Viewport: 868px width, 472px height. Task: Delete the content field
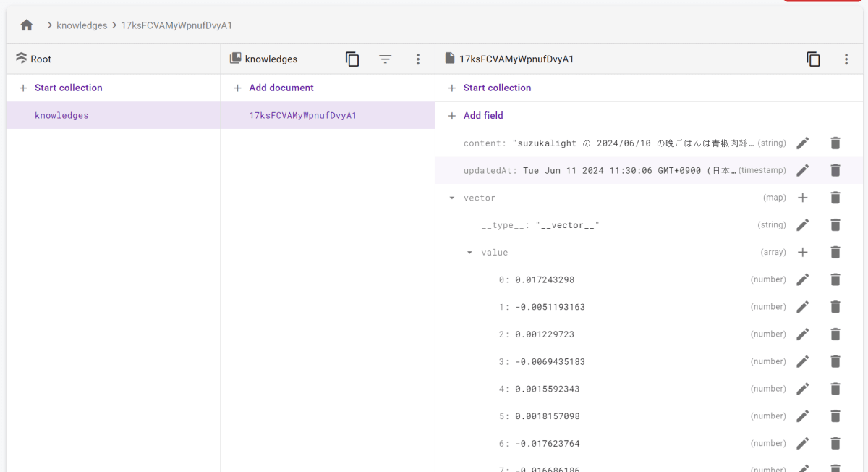pos(835,143)
